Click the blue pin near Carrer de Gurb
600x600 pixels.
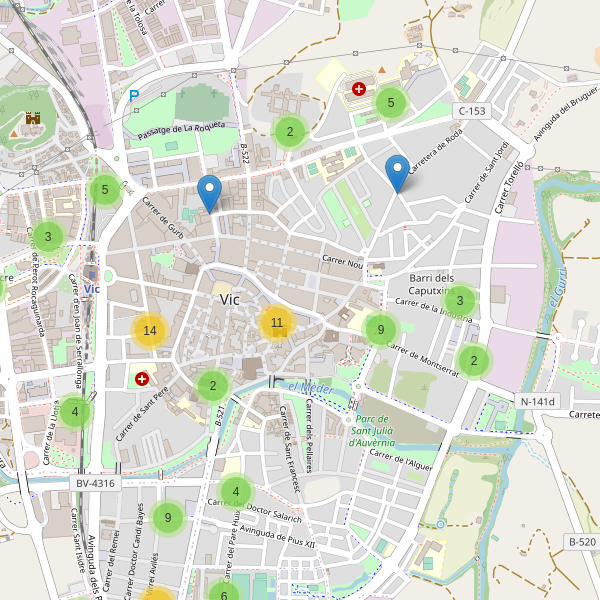point(209,194)
